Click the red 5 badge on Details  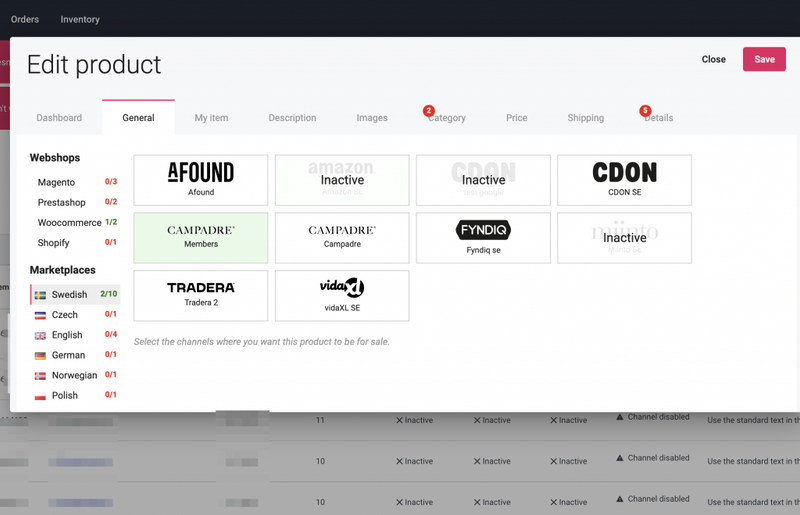coord(645,110)
